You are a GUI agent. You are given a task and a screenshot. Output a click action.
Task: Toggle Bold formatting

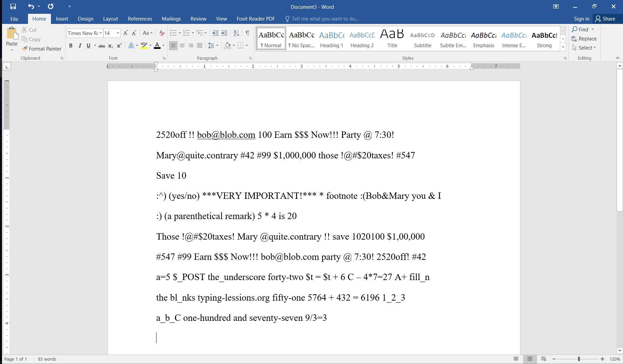coord(71,45)
